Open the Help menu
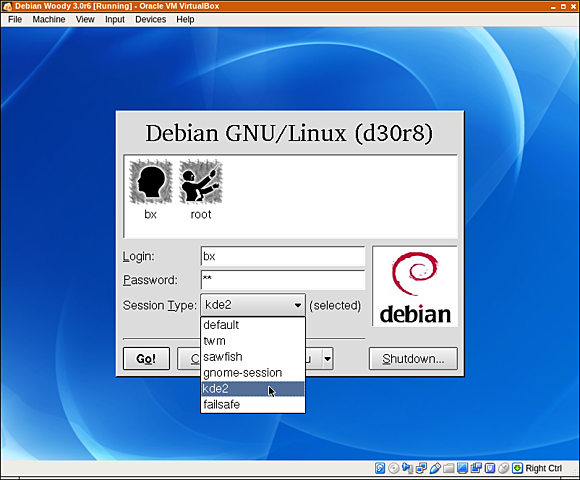Image resolution: width=580 pixels, height=480 pixels. click(x=185, y=19)
